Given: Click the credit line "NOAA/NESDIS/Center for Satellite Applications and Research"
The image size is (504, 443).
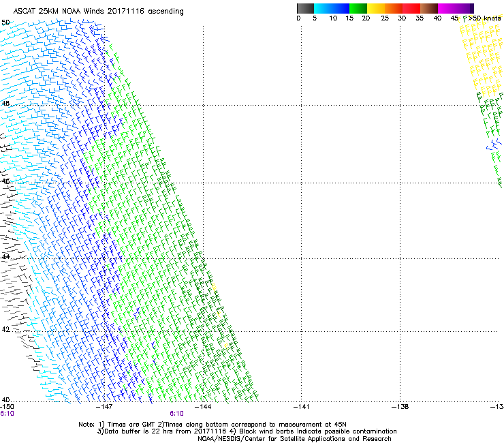Looking at the screenshot, I should 294,439.
